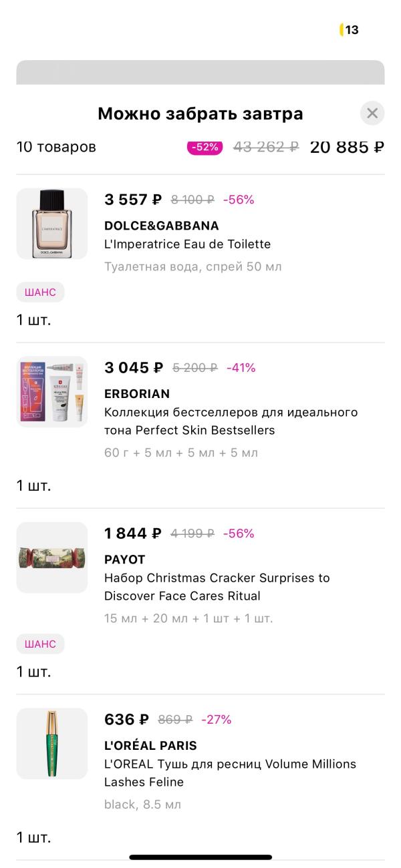Tap the 3 557 ₽ price
401x868 pixels.
coord(133,200)
